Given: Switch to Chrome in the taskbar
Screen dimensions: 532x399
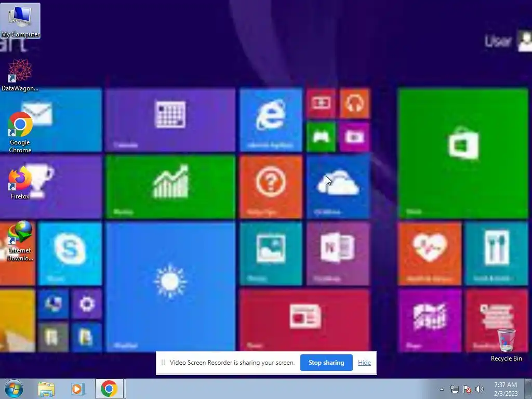Looking at the screenshot, I should pyautogui.click(x=109, y=389).
